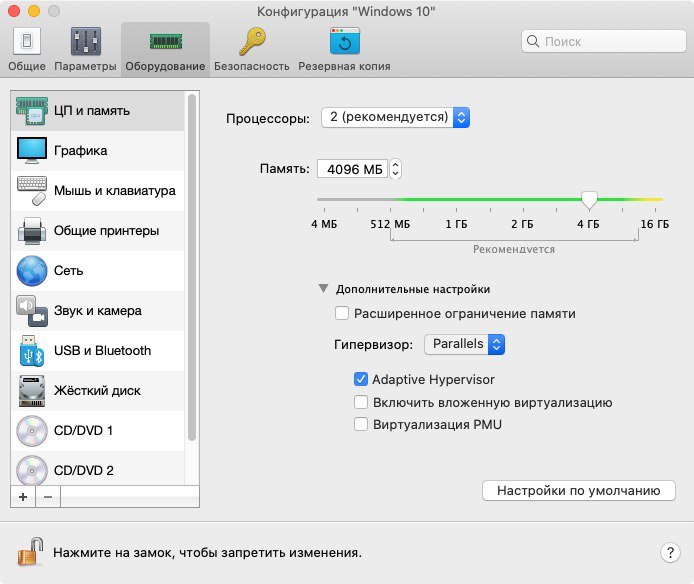Image resolution: width=694 pixels, height=584 pixels.
Task: Uncheck the Adaptive Hypervisor checkbox
Action: (x=361, y=379)
